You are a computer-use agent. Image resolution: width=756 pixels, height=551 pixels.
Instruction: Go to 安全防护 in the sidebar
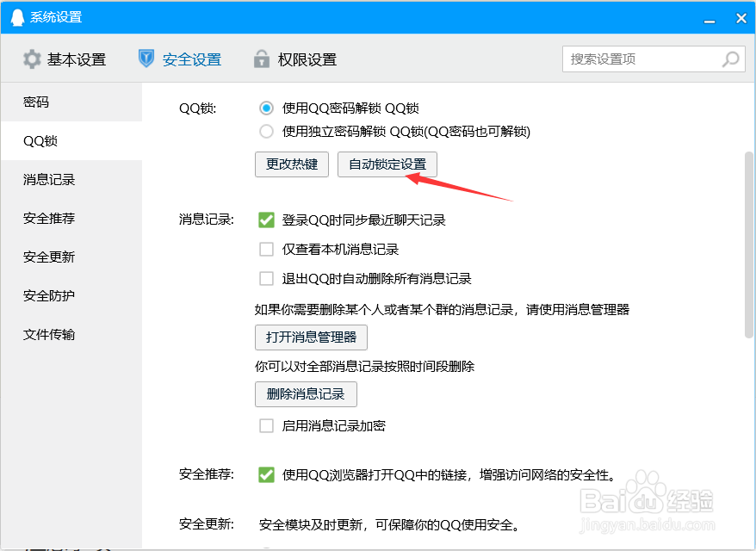point(71,295)
